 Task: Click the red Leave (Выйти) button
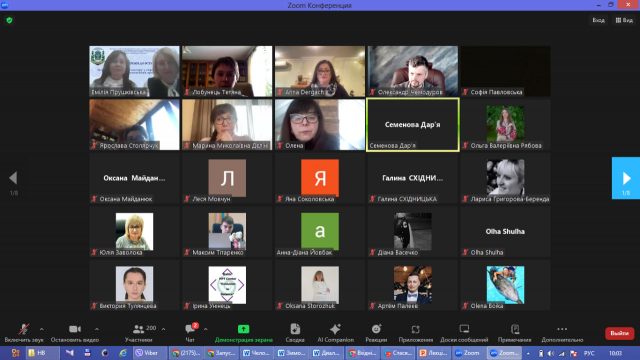click(x=619, y=333)
